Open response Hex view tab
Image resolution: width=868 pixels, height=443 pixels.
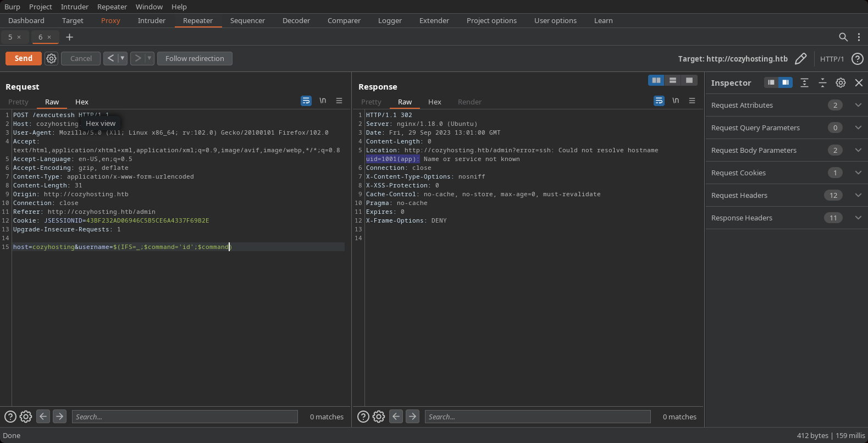coord(435,102)
